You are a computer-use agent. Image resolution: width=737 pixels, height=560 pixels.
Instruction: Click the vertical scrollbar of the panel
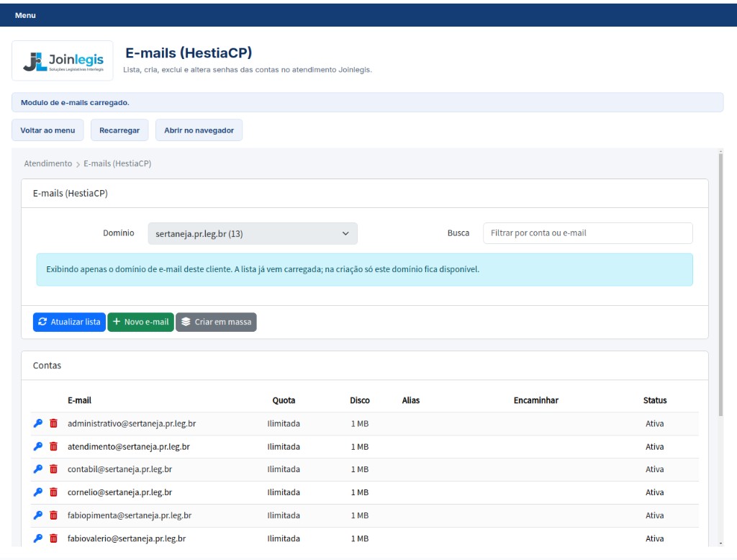click(720, 284)
